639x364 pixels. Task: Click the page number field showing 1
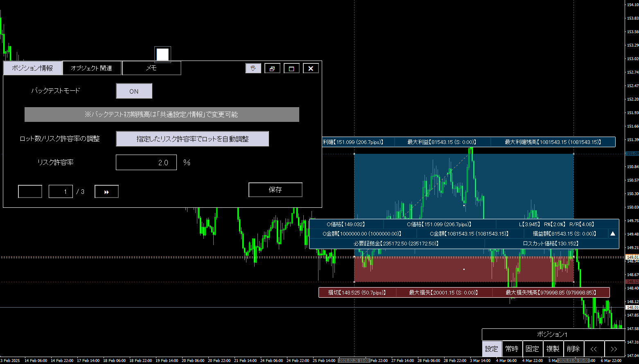[61, 192]
